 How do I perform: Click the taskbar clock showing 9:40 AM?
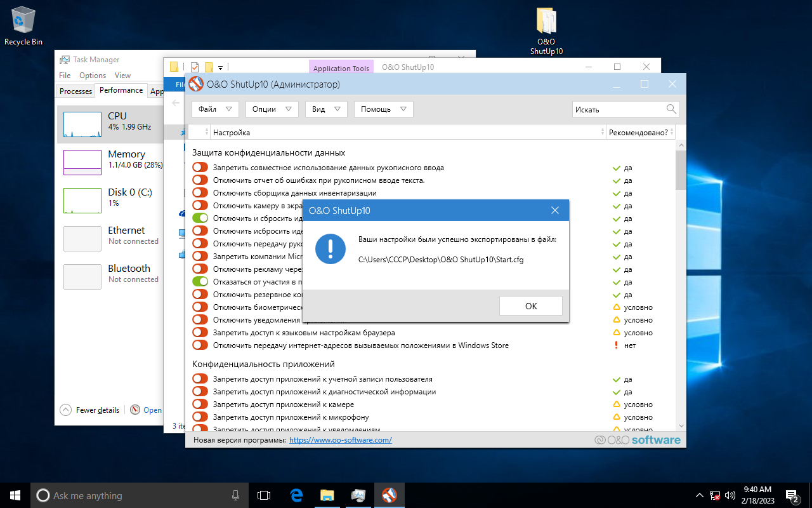pos(757,495)
